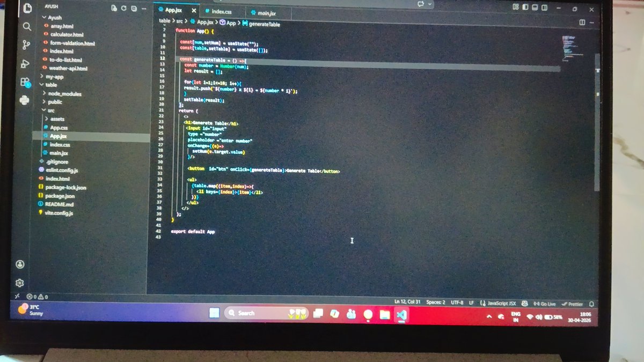Image resolution: width=644 pixels, height=362 pixels.
Task: Open the Extensions view
Action: tap(25, 82)
